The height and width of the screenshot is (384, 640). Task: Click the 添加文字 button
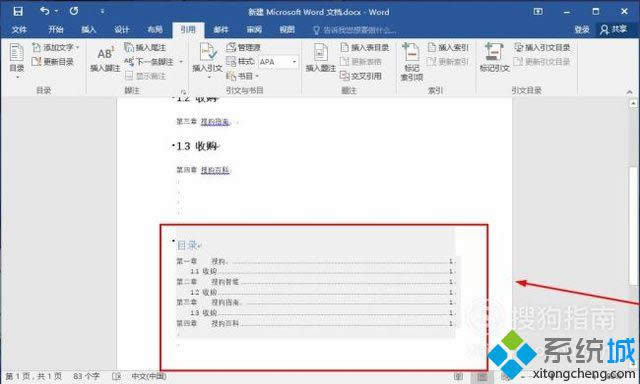click(x=55, y=47)
